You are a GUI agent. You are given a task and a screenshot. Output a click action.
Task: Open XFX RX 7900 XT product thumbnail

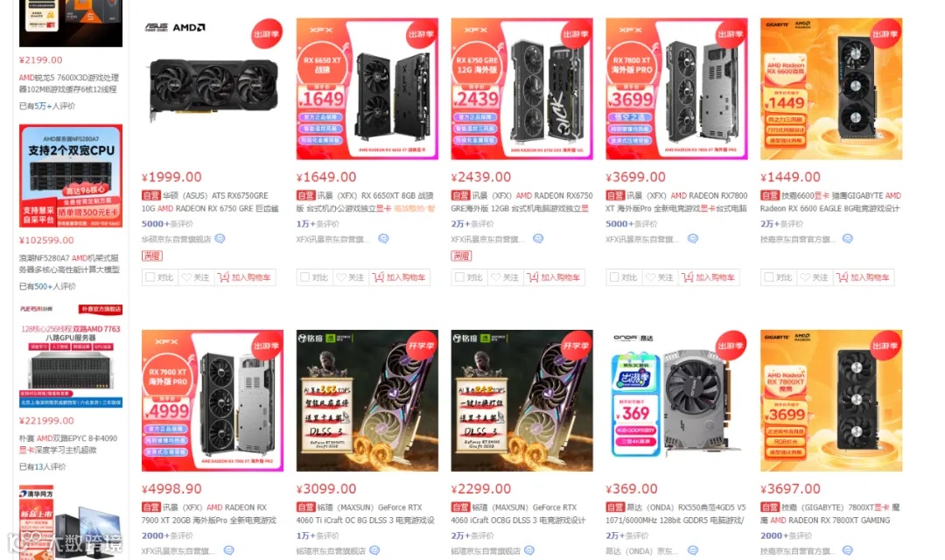(213, 400)
